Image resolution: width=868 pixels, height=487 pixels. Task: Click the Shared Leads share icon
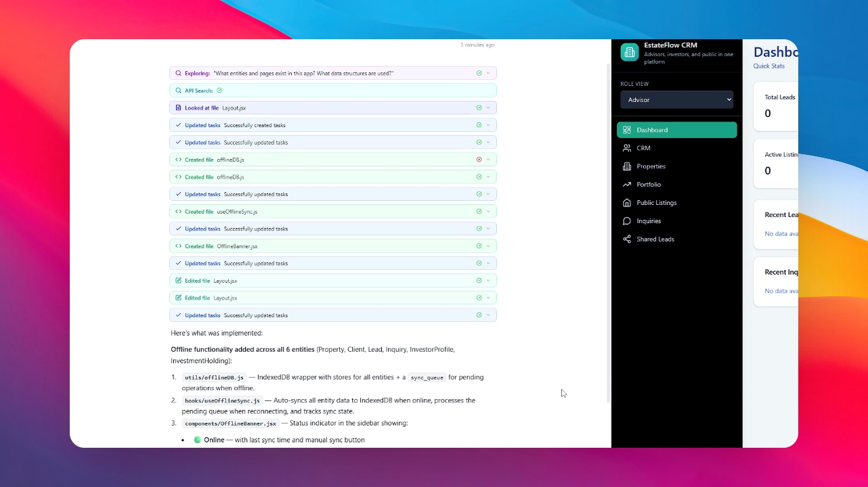pos(627,239)
